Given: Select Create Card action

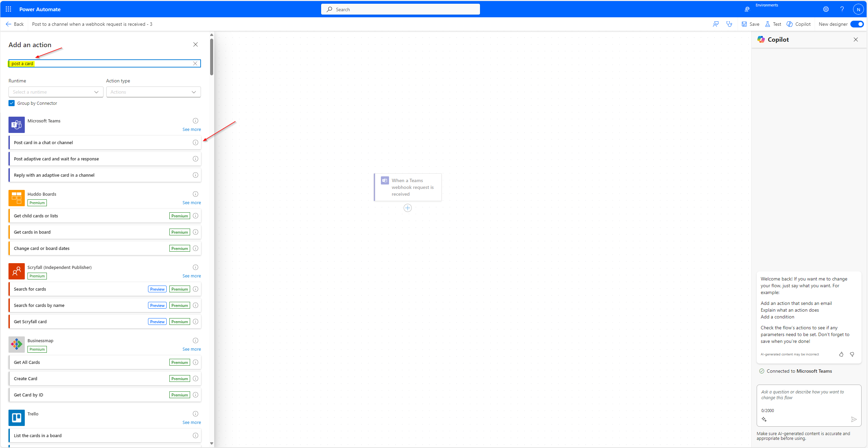Looking at the screenshot, I should [105, 378].
